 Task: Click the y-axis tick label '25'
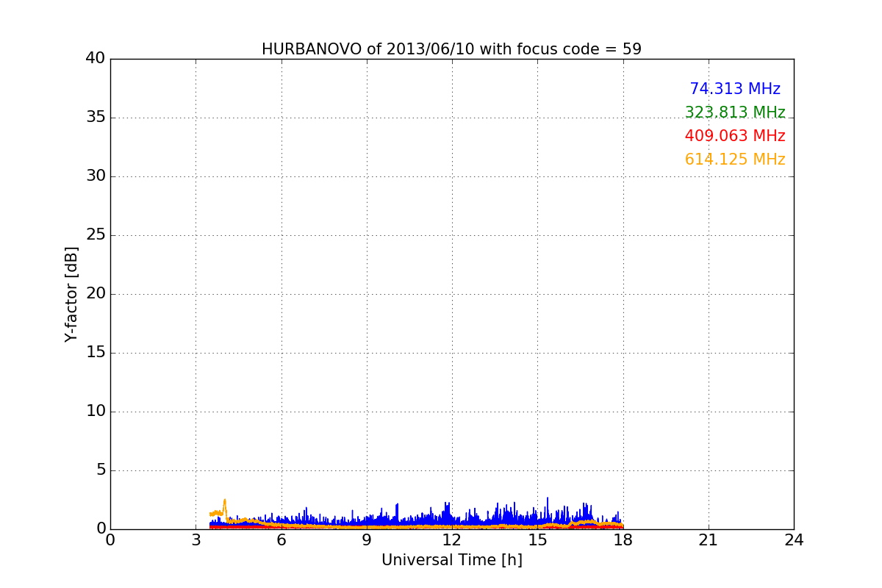(x=95, y=235)
